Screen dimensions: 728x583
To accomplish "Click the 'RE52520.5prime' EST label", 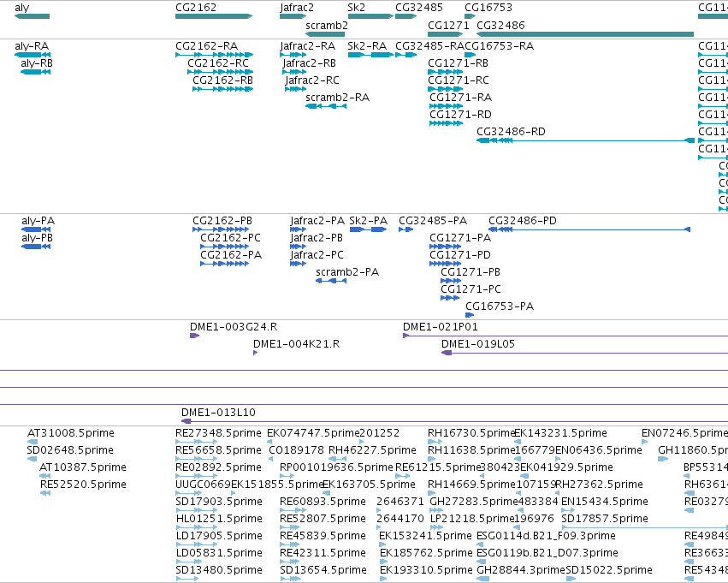I will [x=83, y=485].
